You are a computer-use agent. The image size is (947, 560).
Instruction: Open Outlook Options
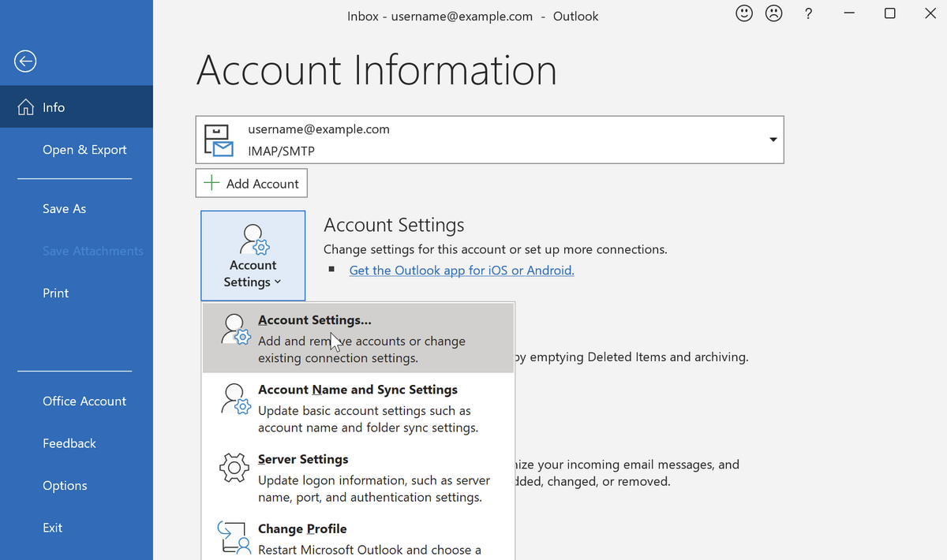tap(77, 486)
